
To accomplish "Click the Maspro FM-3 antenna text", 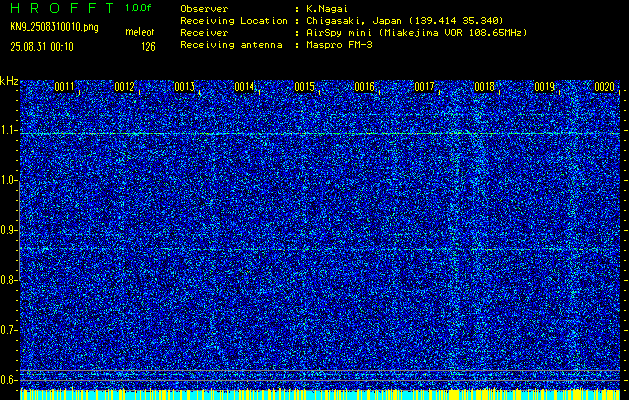I will point(339,45).
